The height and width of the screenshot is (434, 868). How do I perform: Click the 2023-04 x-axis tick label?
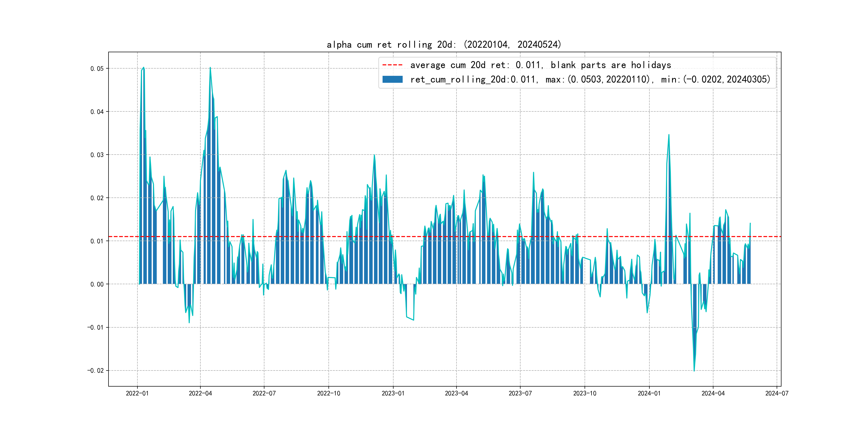[456, 393]
